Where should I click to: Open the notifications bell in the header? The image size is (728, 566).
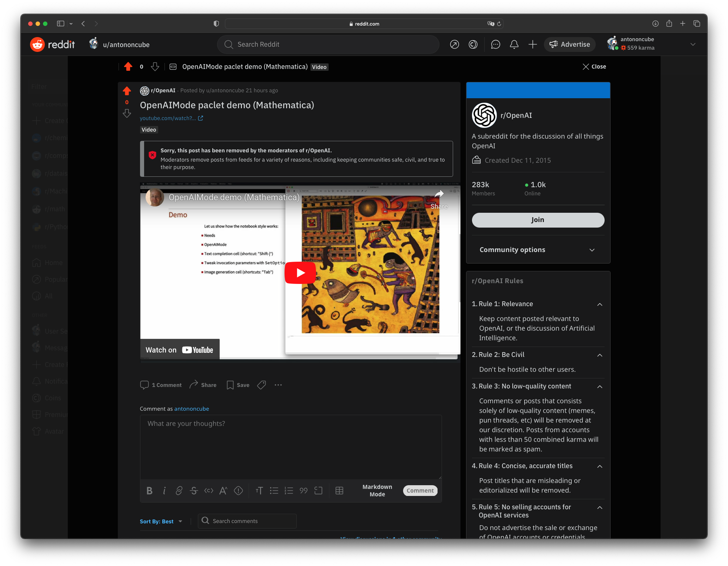click(x=514, y=44)
